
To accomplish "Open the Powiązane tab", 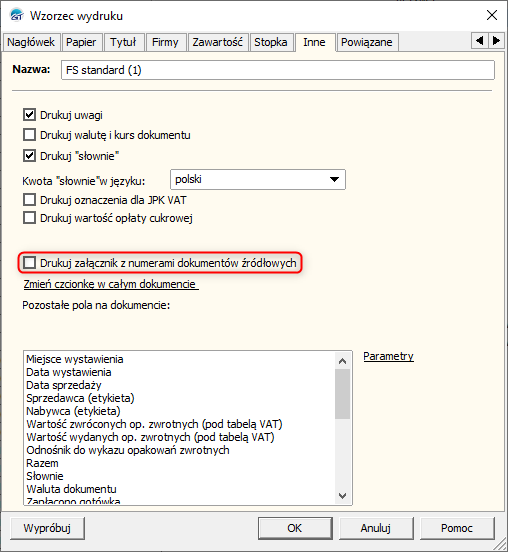I will (367, 42).
